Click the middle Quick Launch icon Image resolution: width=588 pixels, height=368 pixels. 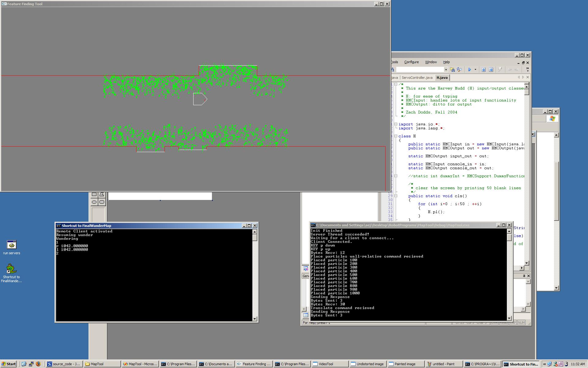click(x=31, y=364)
